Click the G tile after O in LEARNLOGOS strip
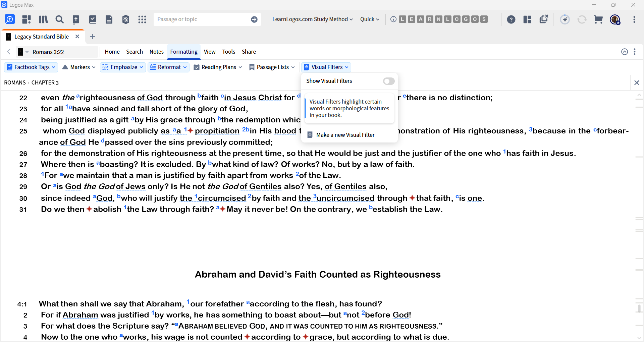This screenshot has width=644, height=342. pos(466,19)
